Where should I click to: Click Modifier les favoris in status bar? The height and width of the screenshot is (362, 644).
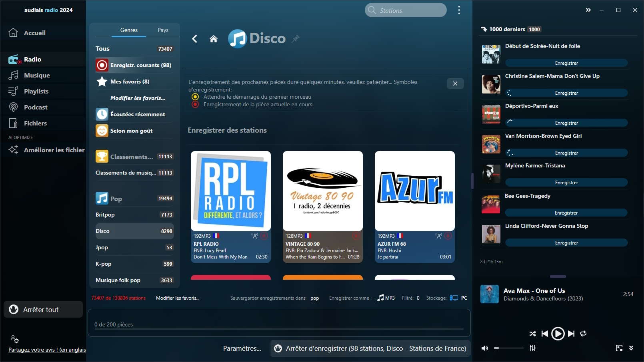178,298
